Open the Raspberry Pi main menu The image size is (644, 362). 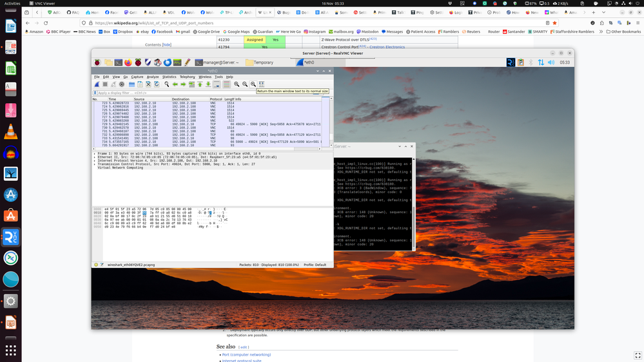(x=97, y=62)
